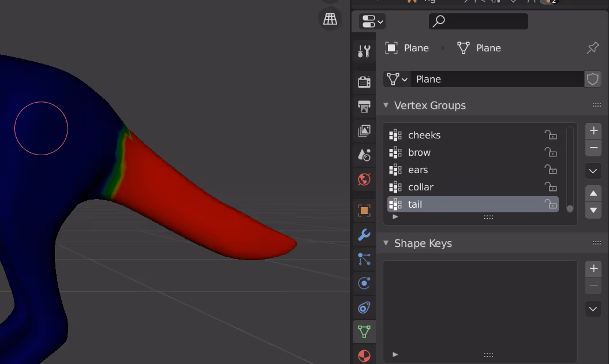The width and height of the screenshot is (609, 364).
Task: Click the ears group grid icon
Action: [x=395, y=170]
